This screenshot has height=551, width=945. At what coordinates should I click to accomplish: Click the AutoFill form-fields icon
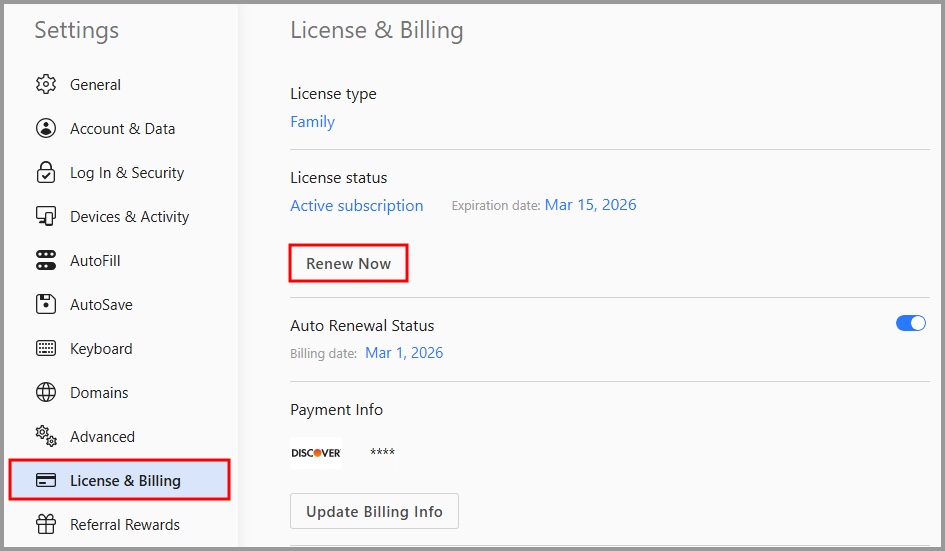(46, 260)
